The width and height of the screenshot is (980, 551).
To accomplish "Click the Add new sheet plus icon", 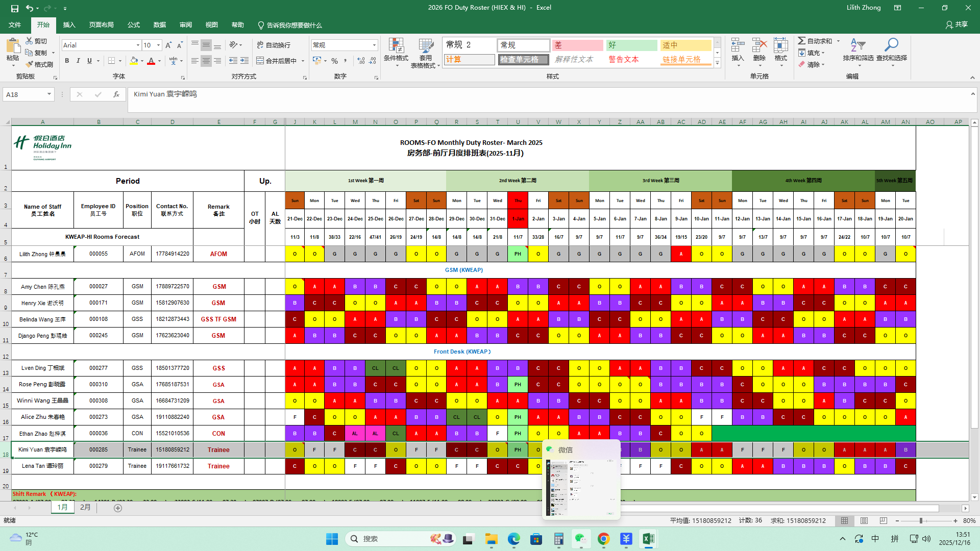I will (118, 508).
